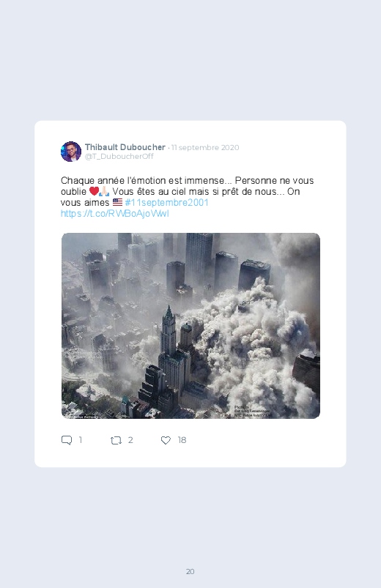
Task: Open the #11septembre2001 hashtag
Action: click(x=166, y=203)
